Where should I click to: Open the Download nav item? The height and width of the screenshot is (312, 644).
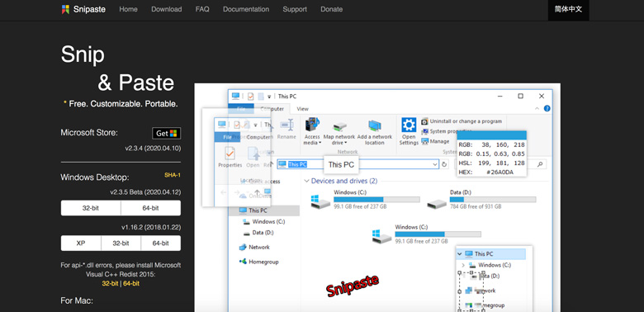pos(166,9)
